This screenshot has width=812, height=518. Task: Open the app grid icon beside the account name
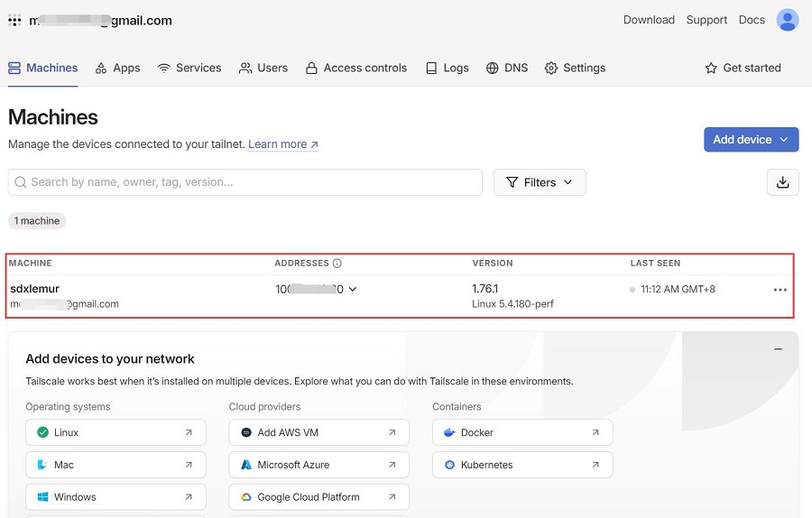pyautogui.click(x=14, y=21)
